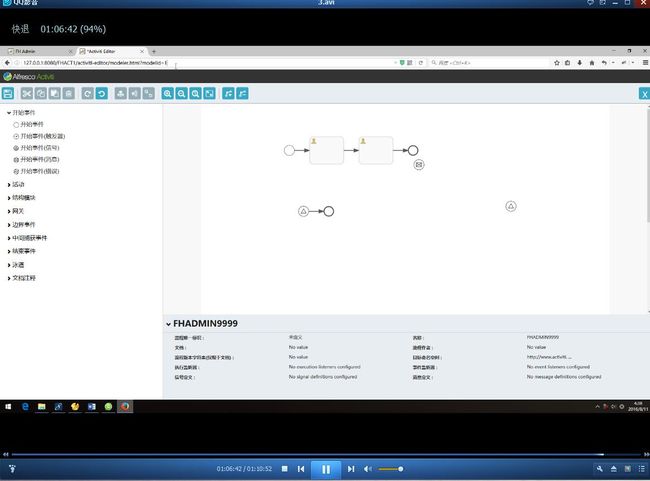Click the same-size alignment toolbar icon
Viewport: 650px width, 481px height.
[148, 93]
